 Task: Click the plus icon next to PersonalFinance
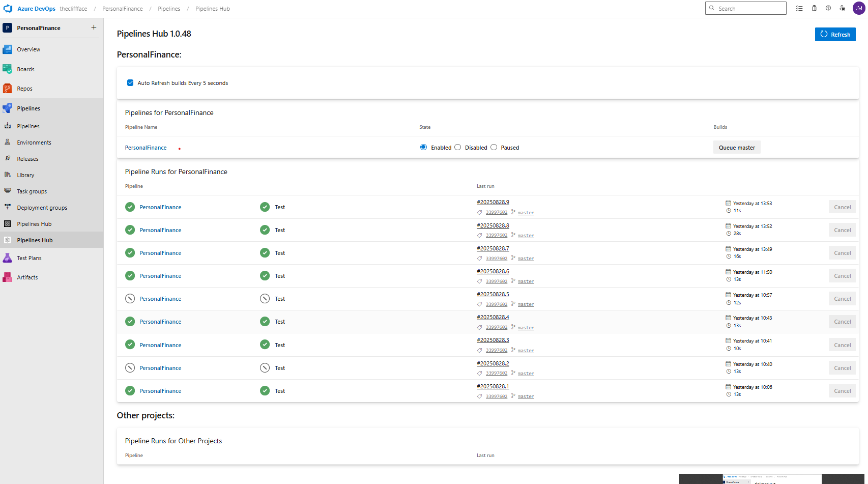coord(94,27)
